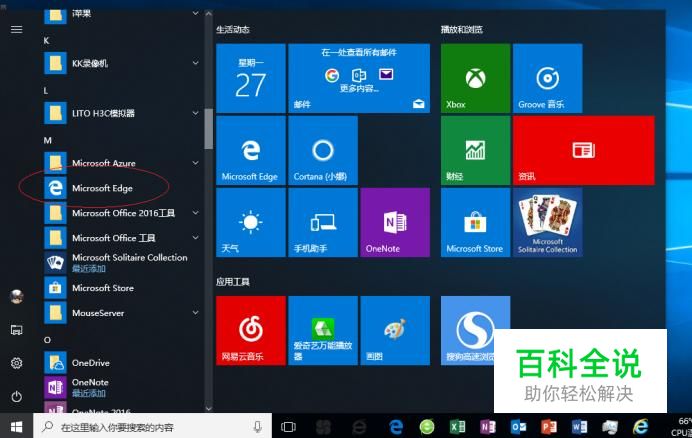Open Task View on the taskbar
The height and width of the screenshot is (438, 692).
tap(288, 427)
